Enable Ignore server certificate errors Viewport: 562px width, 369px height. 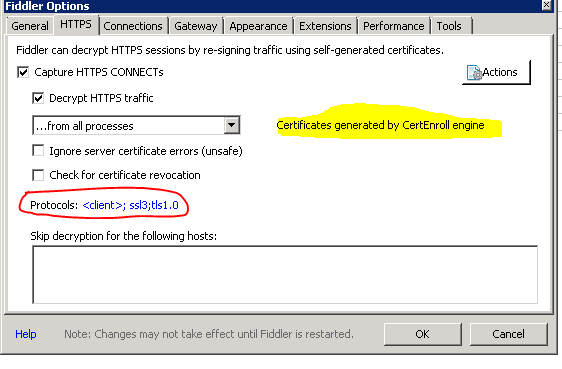click(x=38, y=151)
